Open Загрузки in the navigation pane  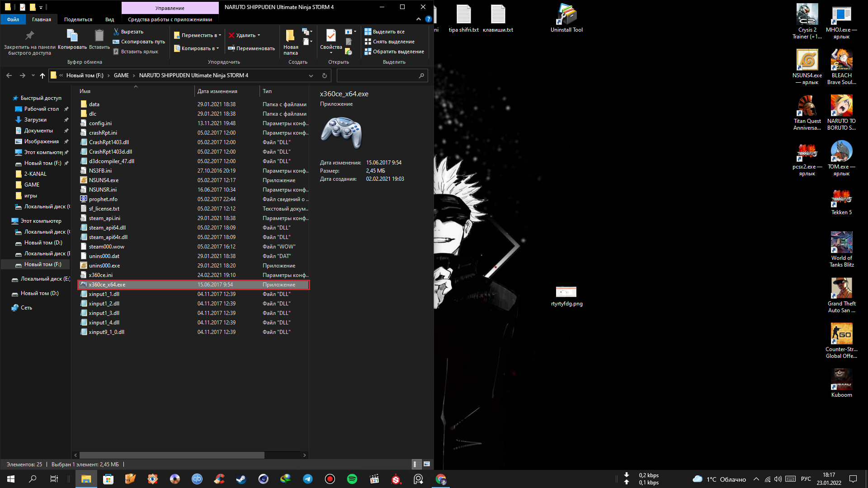pos(35,120)
